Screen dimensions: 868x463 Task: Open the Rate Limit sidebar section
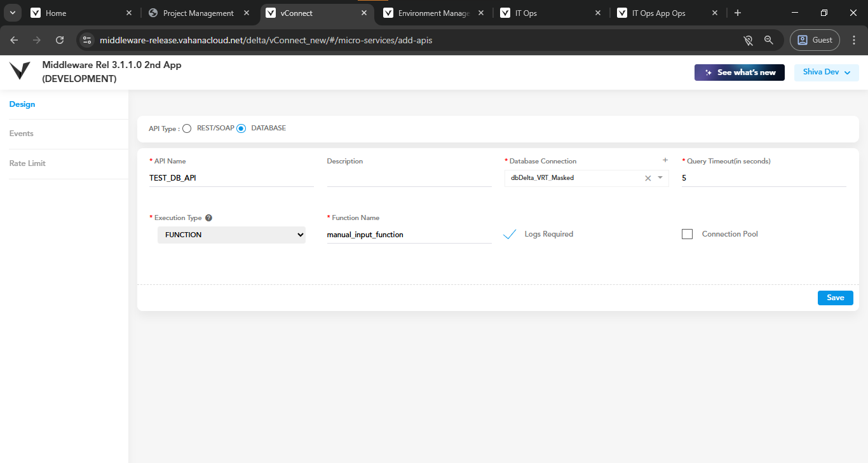27,163
